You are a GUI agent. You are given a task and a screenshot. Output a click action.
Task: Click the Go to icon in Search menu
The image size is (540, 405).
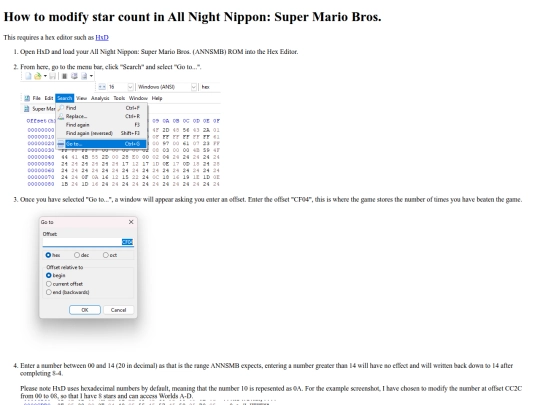[x=61, y=144]
